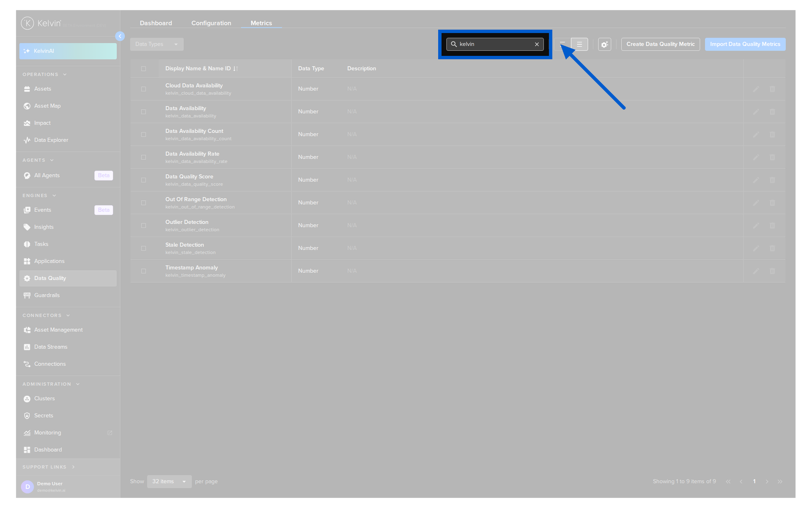Delete the Outlier Detection metric

coord(772,226)
